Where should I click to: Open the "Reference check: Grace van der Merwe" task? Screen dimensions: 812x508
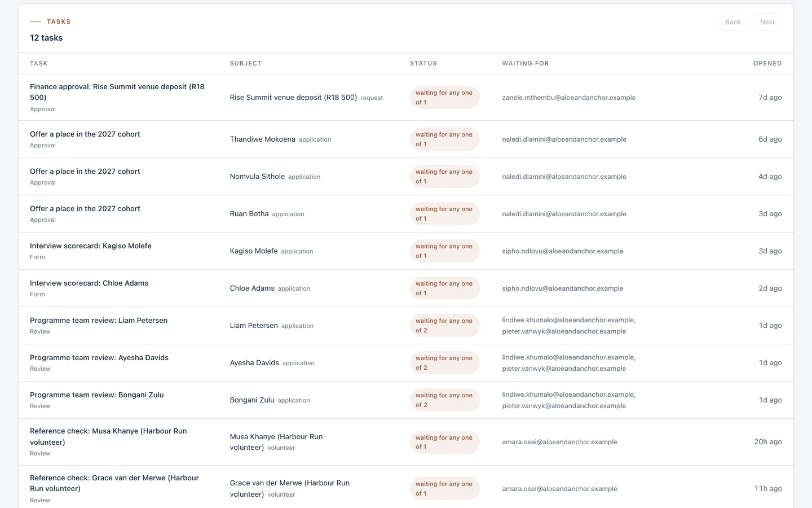114,483
